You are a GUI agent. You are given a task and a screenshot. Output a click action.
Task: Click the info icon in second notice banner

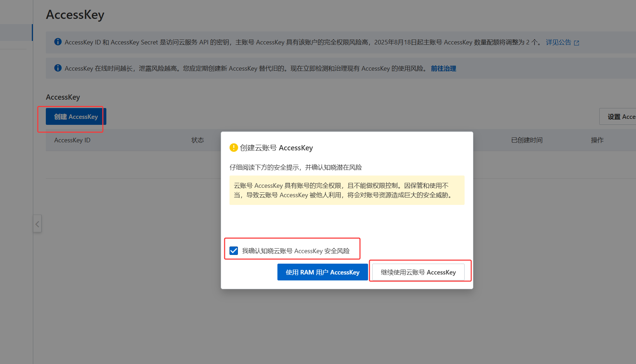point(58,68)
